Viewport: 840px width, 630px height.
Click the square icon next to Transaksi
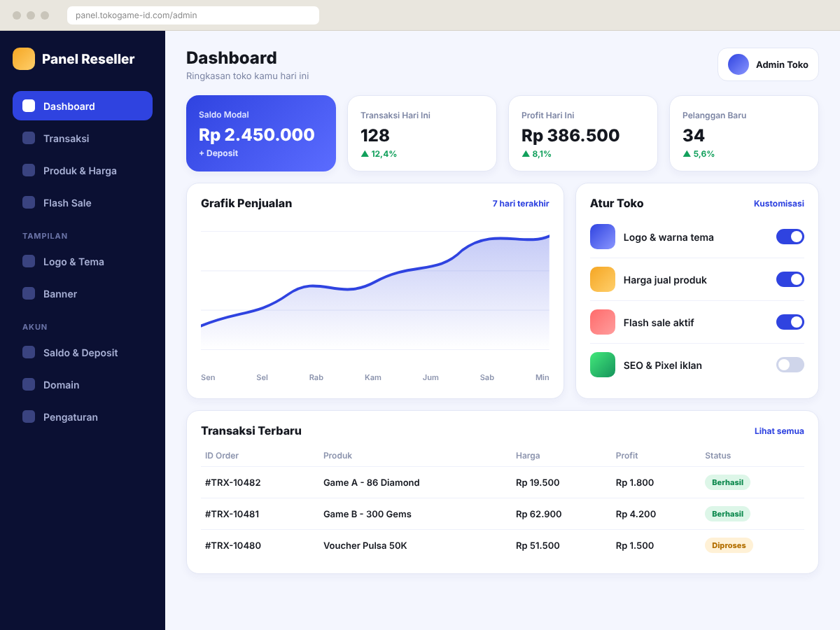(29, 138)
